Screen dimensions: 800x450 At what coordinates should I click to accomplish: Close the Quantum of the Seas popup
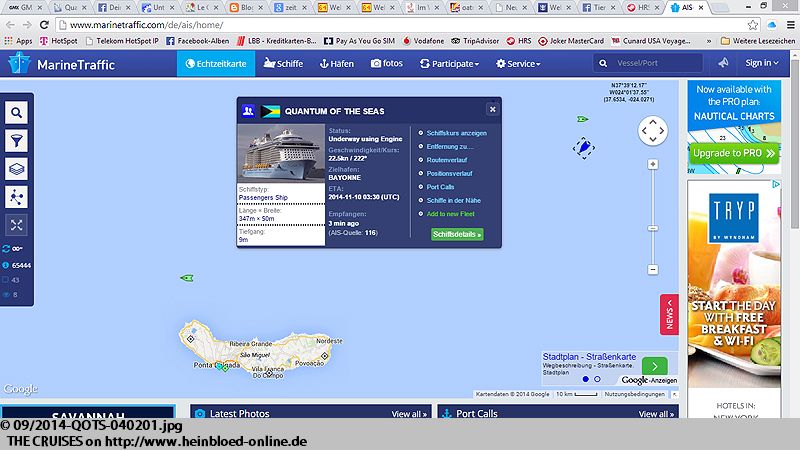(x=492, y=109)
